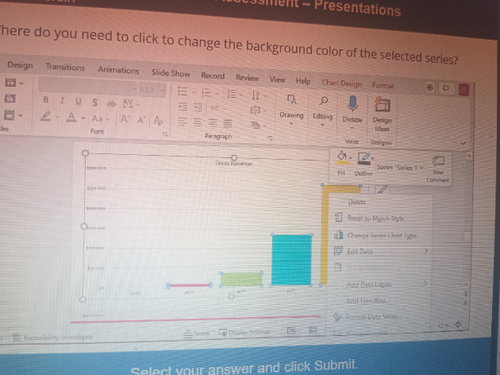
Task: Select Change Series Chart Type
Action: click(x=382, y=235)
